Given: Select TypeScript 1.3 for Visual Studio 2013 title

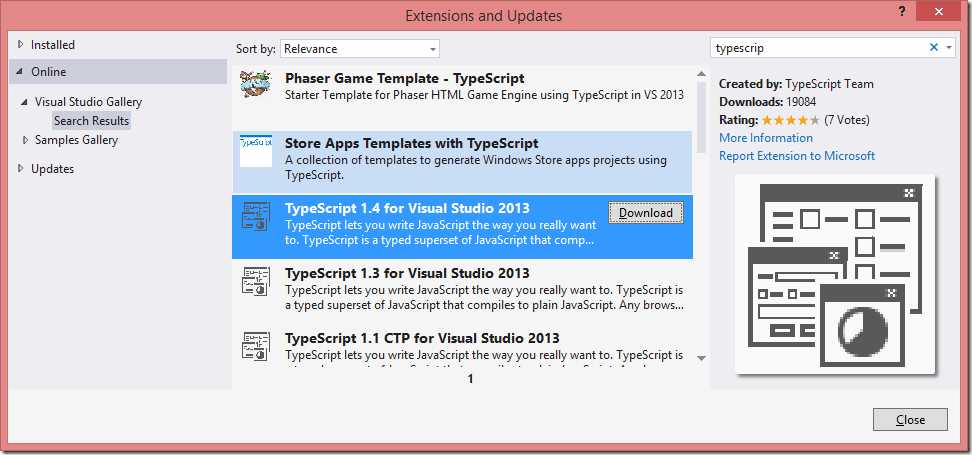Looking at the screenshot, I should (x=407, y=273).
